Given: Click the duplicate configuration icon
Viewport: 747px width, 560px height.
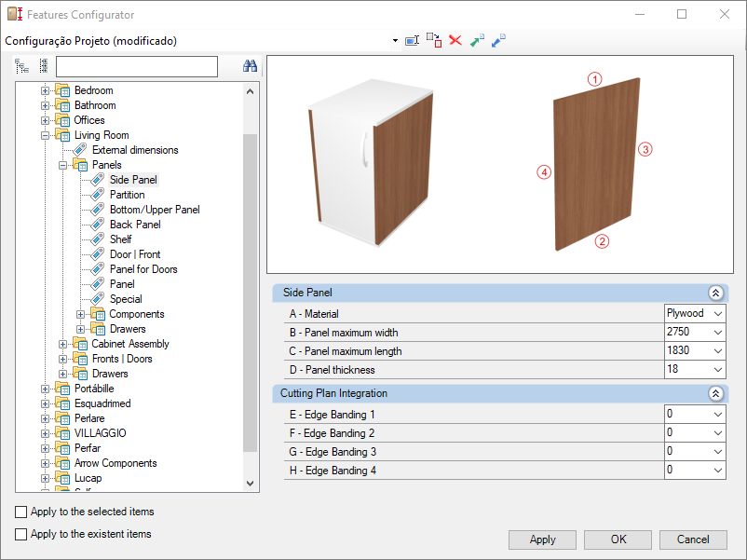Looking at the screenshot, I should click(x=433, y=40).
